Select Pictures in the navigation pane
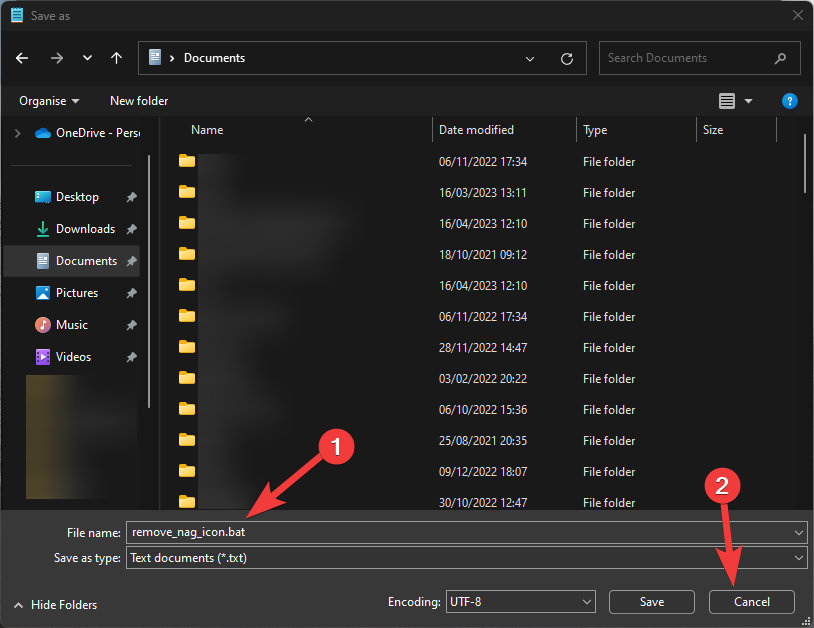 tap(77, 293)
